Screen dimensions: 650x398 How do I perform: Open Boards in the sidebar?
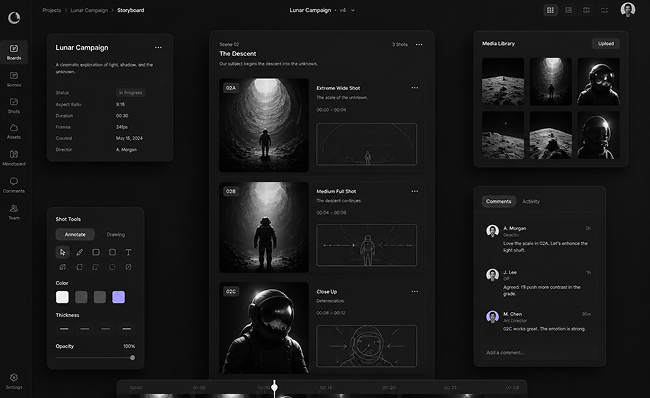tap(14, 52)
